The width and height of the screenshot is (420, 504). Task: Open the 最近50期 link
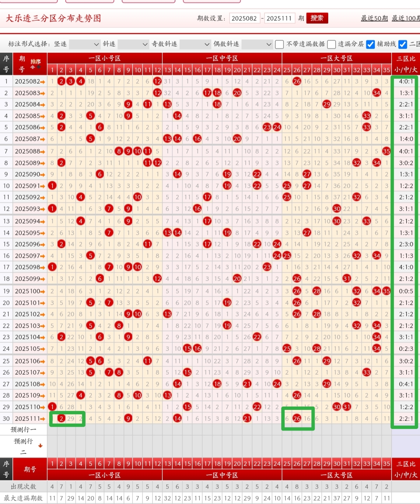click(374, 18)
